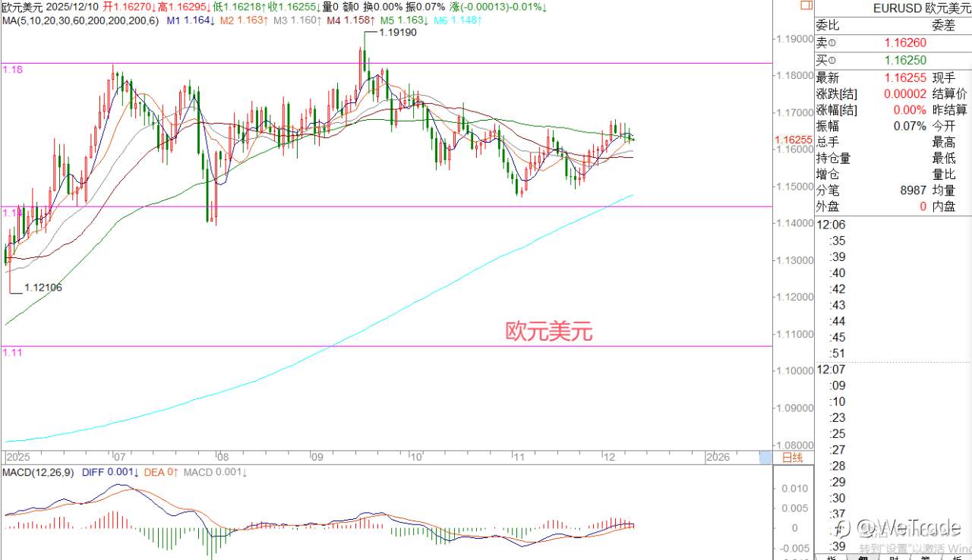The height and width of the screenshot is (560, 972).
Task: Click the 12:06 tick time entry
Action: (831, 225)
